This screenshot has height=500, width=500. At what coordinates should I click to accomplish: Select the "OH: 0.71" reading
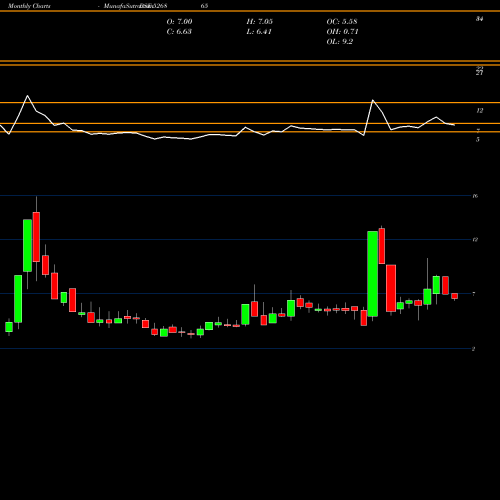tap(342, 31)
